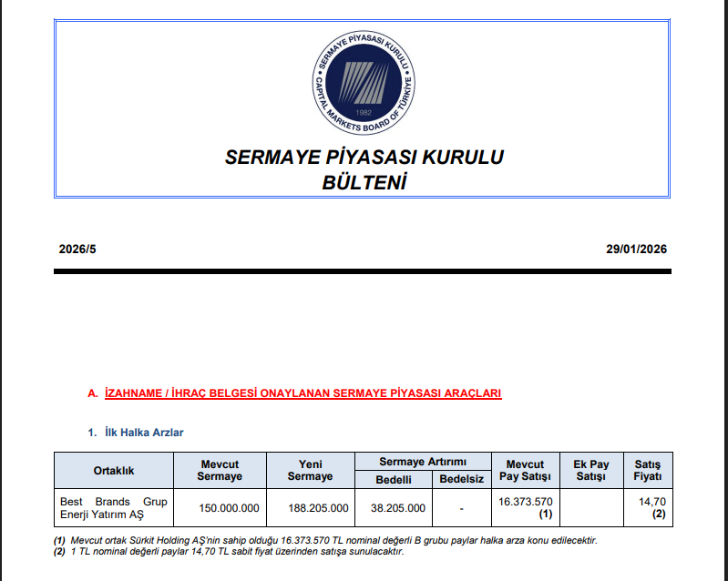The image size is (728, 581).
Task: Open the İZAHNAME / İHRAÇ BELGESİ section link
Action: click(x=302, y=393)
